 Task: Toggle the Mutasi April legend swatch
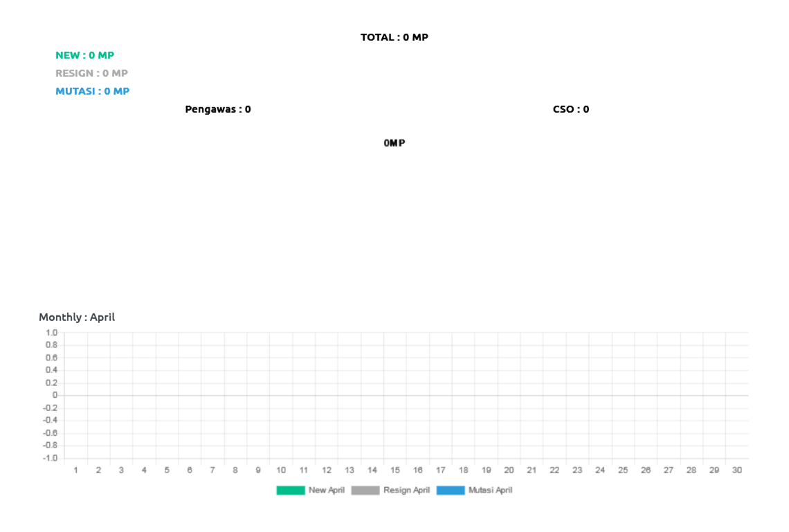[x=451, y=490]
